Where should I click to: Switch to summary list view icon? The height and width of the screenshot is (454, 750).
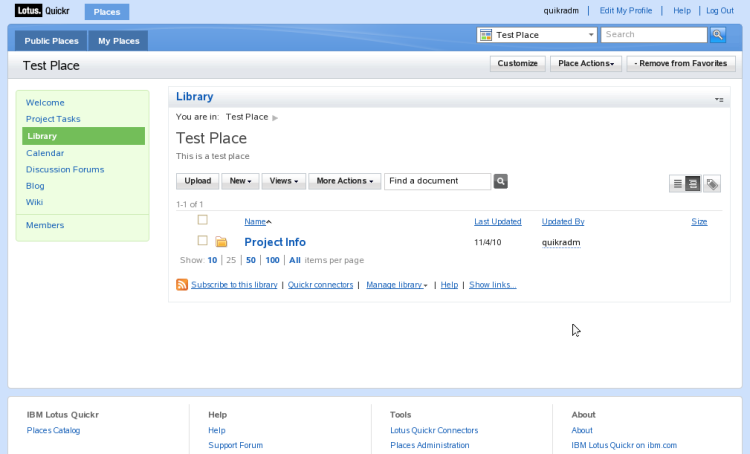click(677, 184)
